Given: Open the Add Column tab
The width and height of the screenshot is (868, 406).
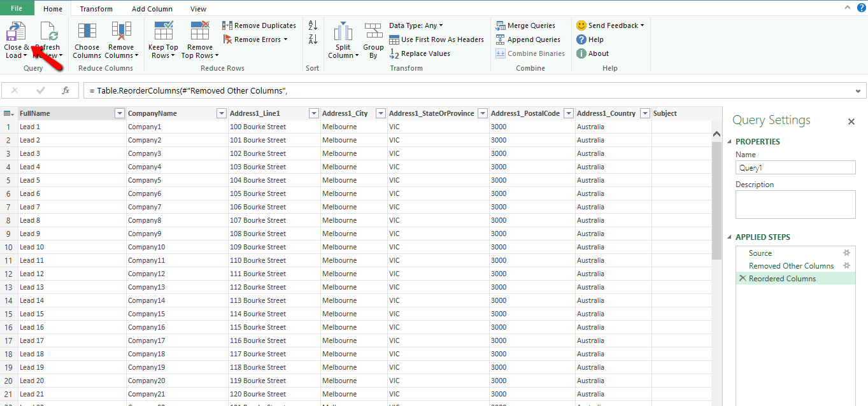Looking at the screenshot, I should [x=152, y=9].
